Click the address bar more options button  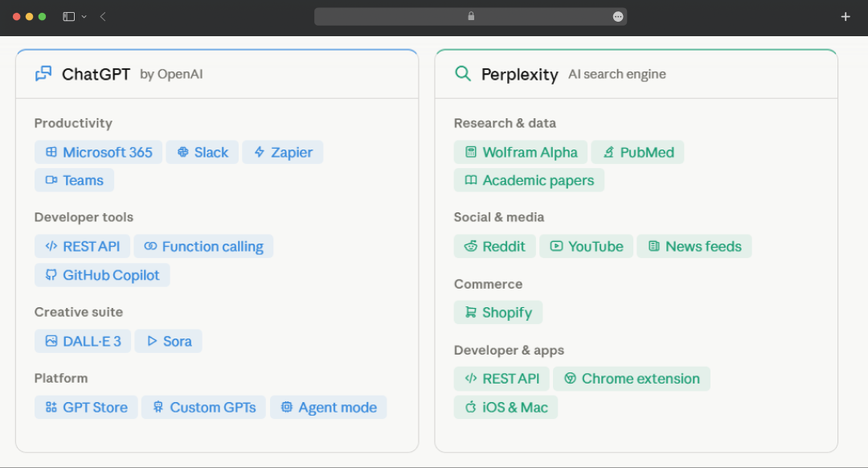618,17
